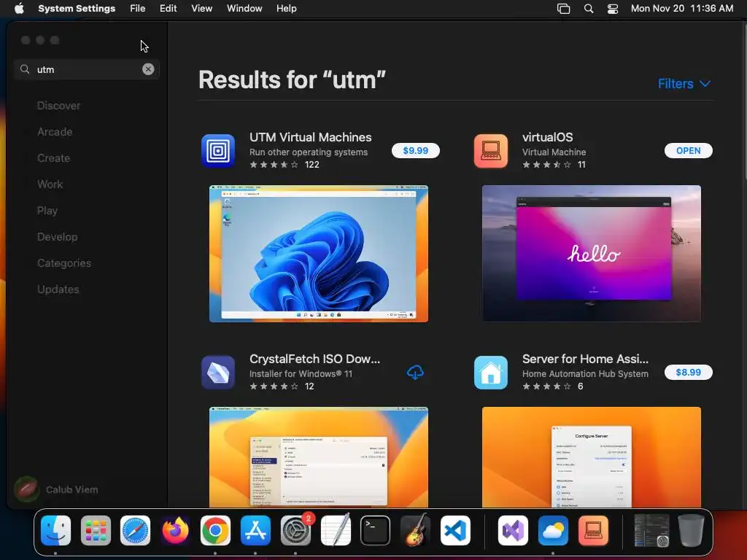
Task: Launch Visual Studio from the Dock
Action: click(x=513, y=531)
